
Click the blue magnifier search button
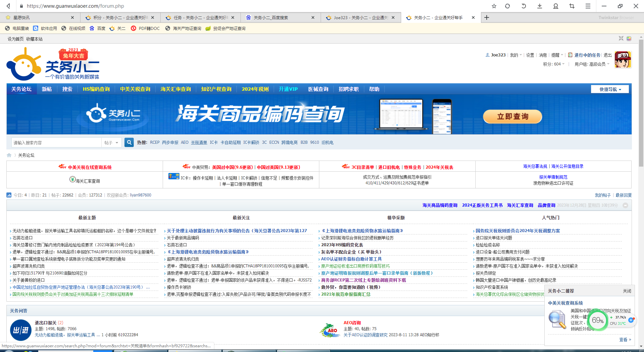point(129,142)
